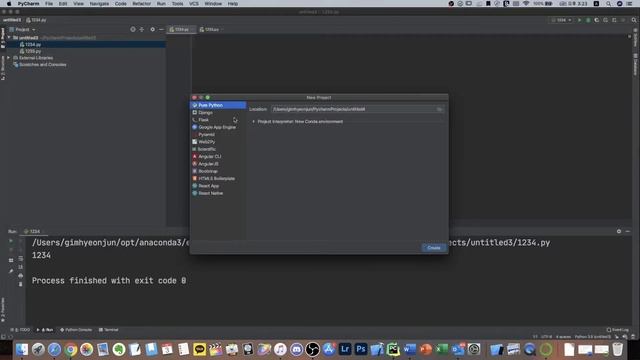Browse for project location folder
The width and height of the screenshot is (640, 360).
(x=440, y=109)
